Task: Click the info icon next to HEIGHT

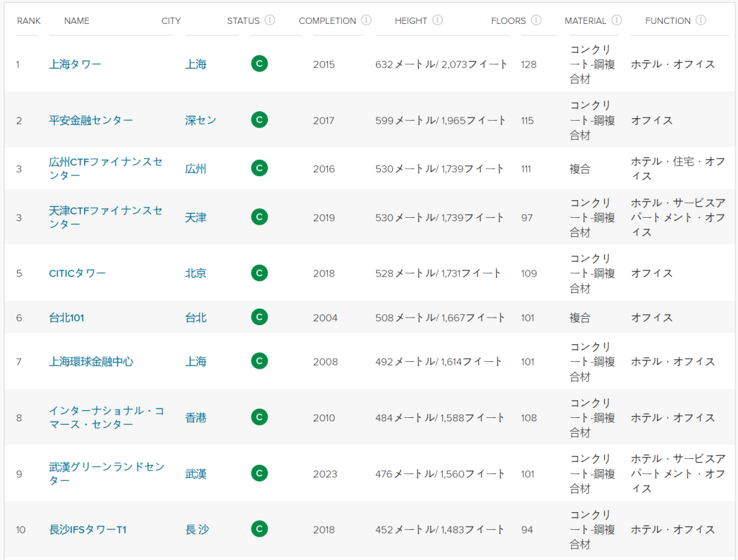Action: pyautogui.click(x=437, y=20)
